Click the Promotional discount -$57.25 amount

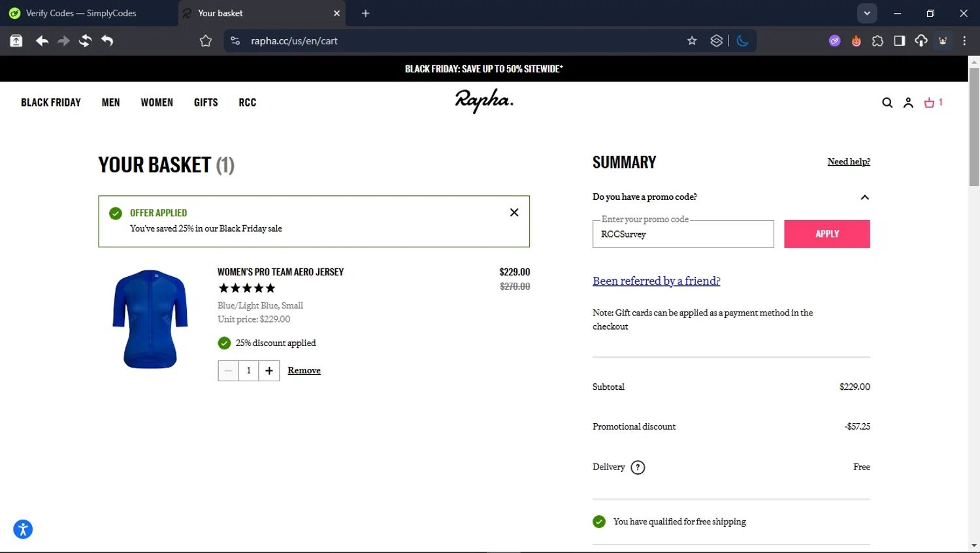857,426
